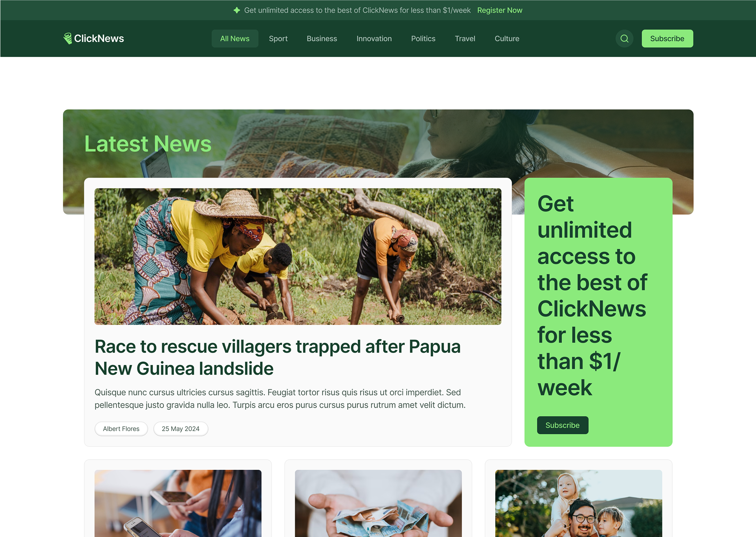Click the 25 May 2024 date tag
The image size is (756, 537).
180,429
